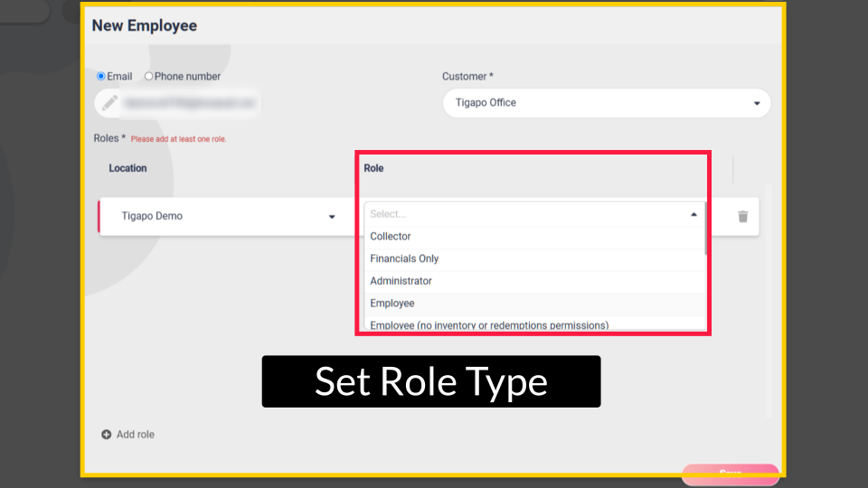
Task: Delete the role row with trash icon
Action: pyautogui.click(x=742, y=217)
